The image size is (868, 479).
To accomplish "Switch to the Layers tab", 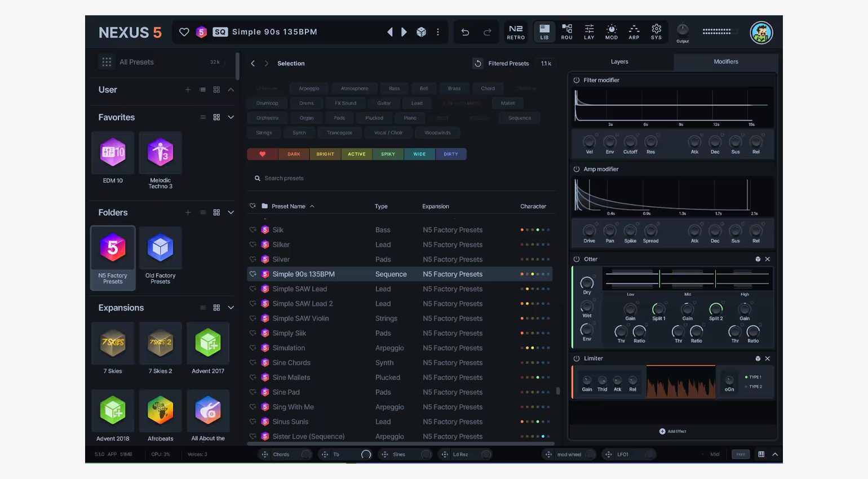I will (619, 62).
